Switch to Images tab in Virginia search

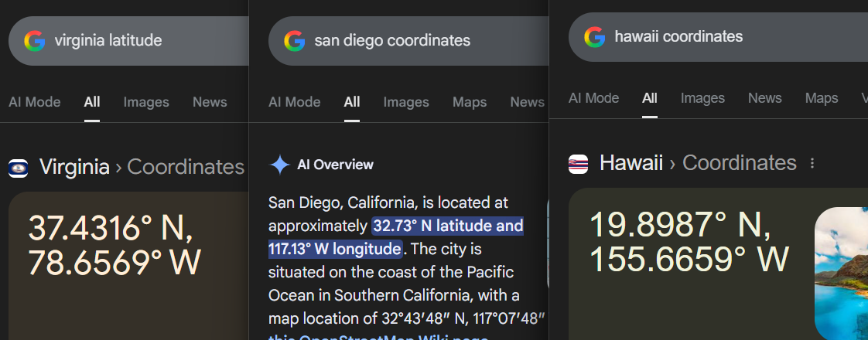pyautogui.click(x=146, y=102)
